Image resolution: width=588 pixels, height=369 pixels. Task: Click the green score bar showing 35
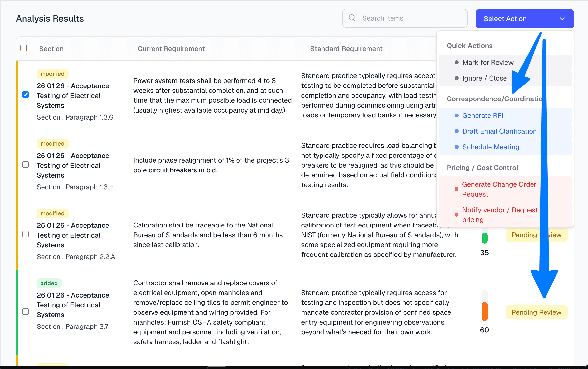pyautogui.click(x=484, y=238)
